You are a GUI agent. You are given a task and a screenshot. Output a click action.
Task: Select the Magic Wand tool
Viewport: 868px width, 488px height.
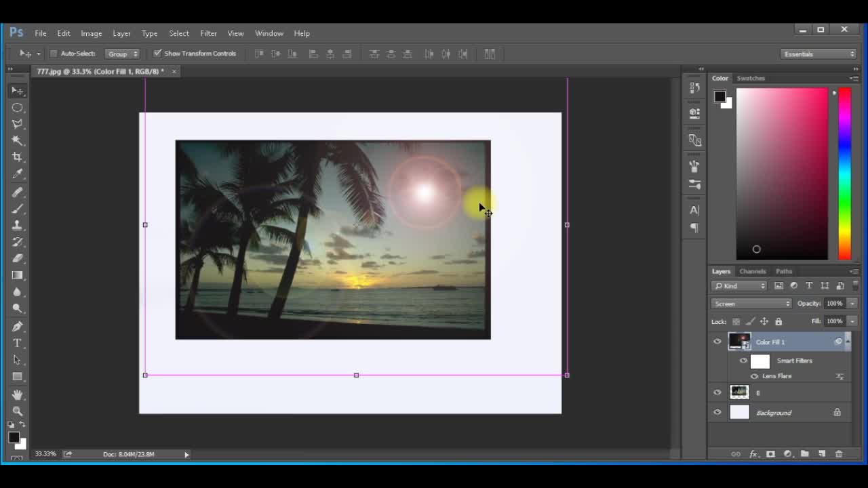click(17, 140)
